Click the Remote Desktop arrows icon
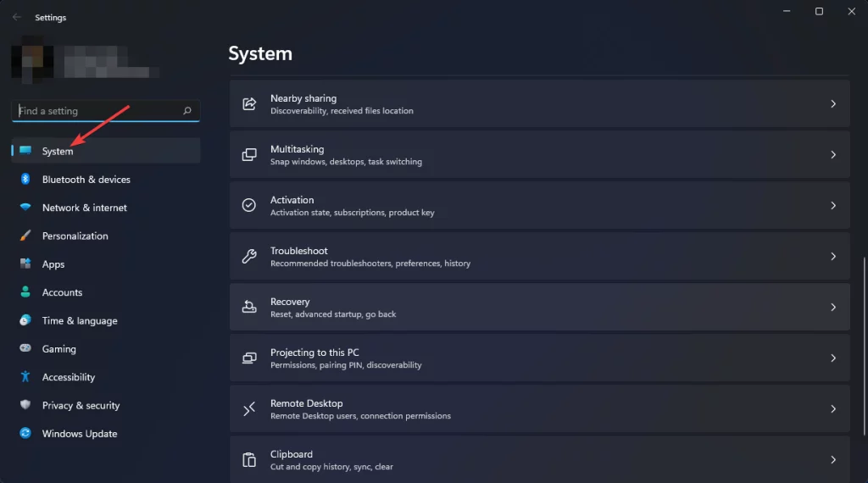The height and width of the screenshot is (483, 868). point(249,409)
